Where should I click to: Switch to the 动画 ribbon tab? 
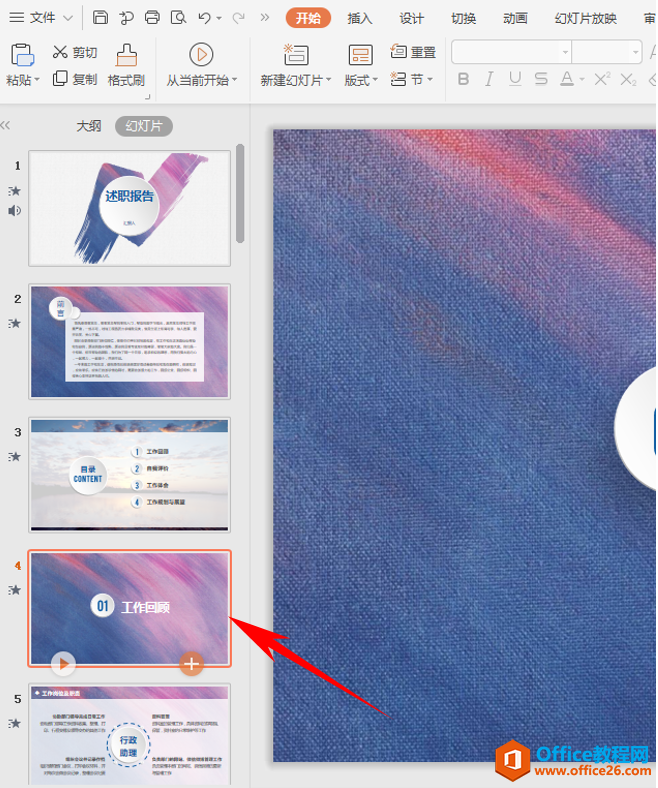click(515, 19)
